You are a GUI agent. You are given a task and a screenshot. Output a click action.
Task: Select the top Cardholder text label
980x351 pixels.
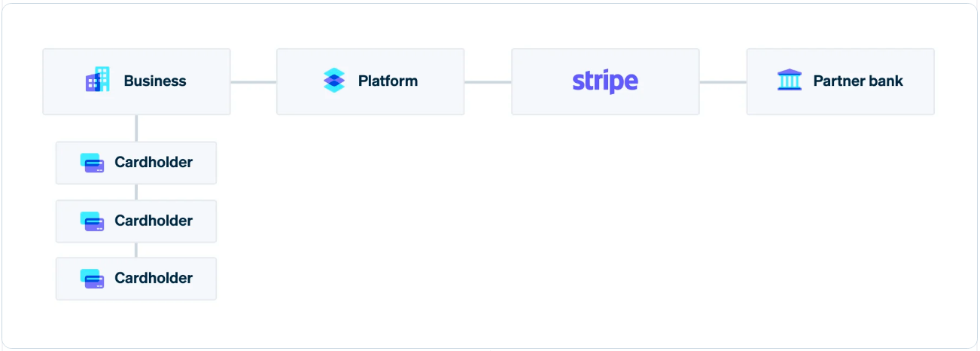(x=154, y=162)
